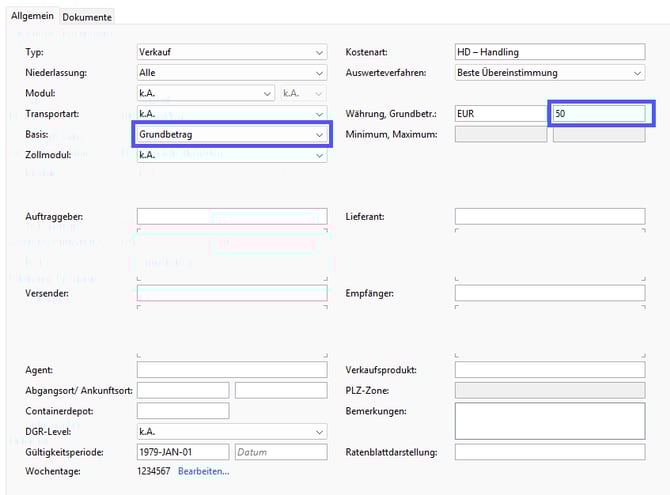Select the Allgemein tab
Image resolution: width=670 pixels, height=495 pixels.
coord(32,16)
